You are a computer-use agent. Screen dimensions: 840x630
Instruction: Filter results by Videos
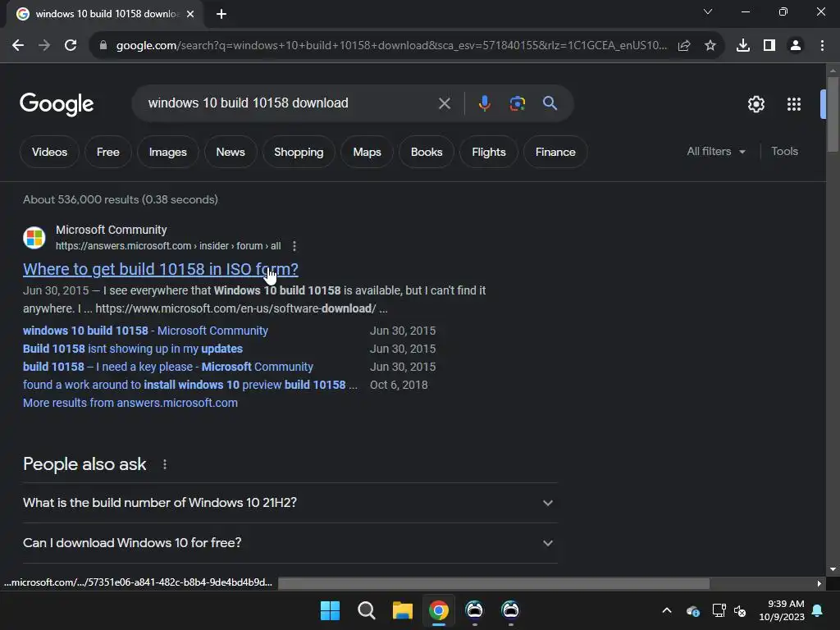49,152
